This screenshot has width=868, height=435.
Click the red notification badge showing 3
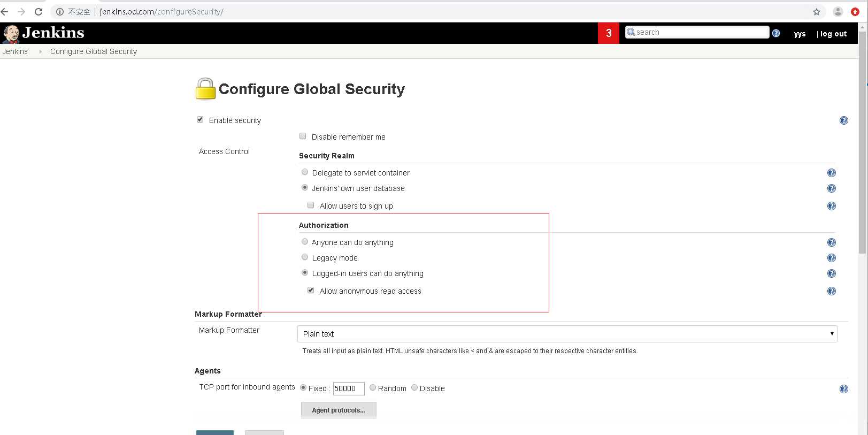point(609,33)
